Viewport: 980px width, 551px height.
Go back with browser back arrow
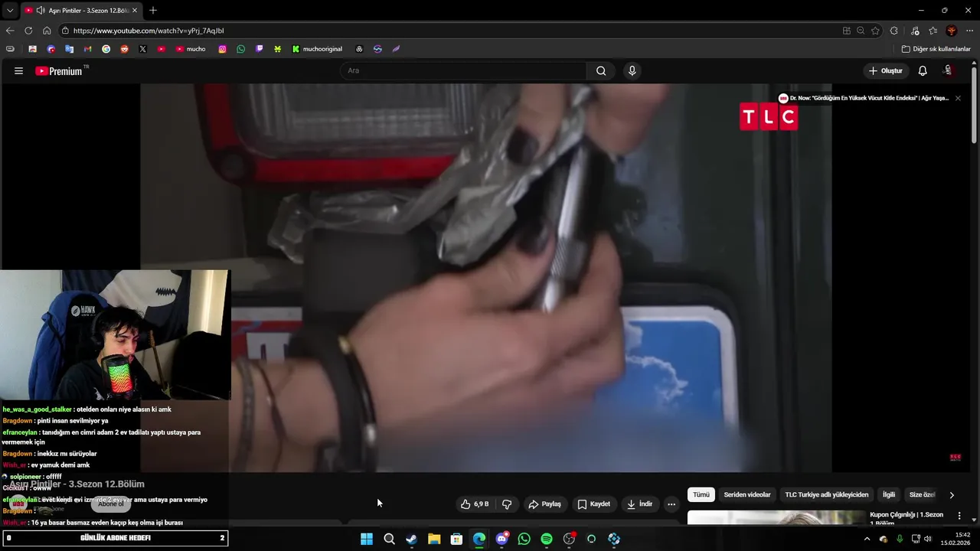(10, 31)
